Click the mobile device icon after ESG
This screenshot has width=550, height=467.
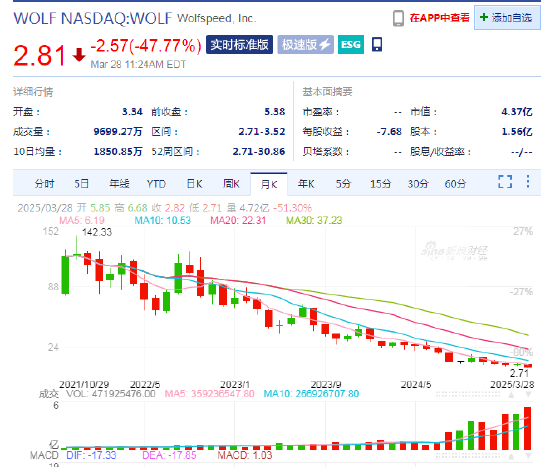[x=377, y=45]
